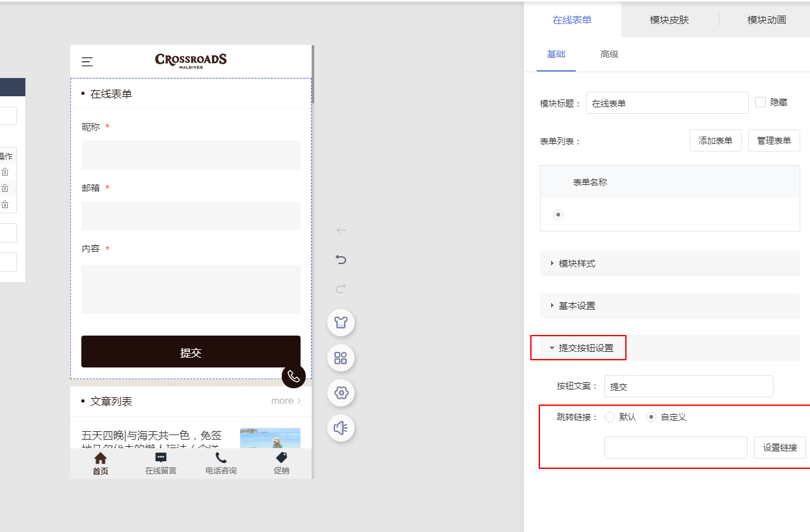Open the gear settings icon

[341, 393]
